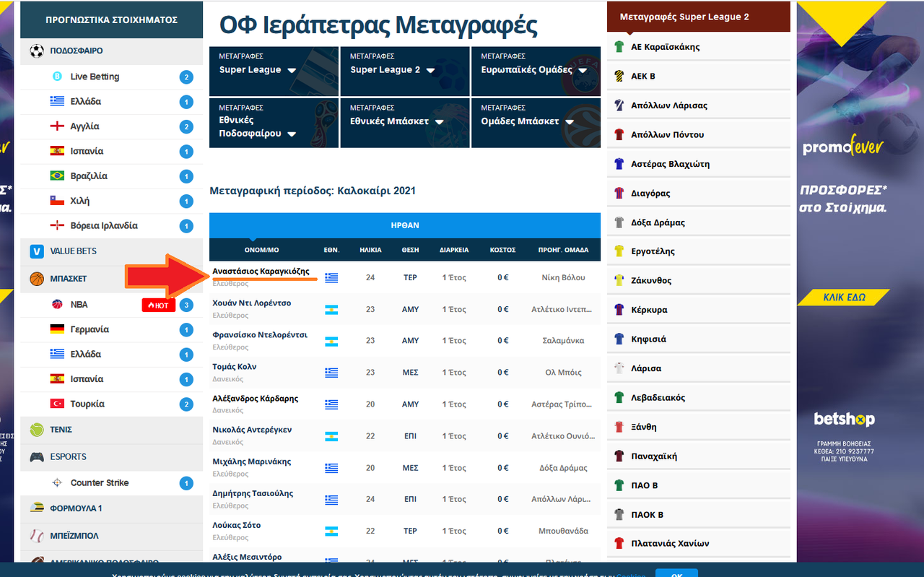Click the promofever logo on right banner
924x577 pixels.
tap(844, 146)
